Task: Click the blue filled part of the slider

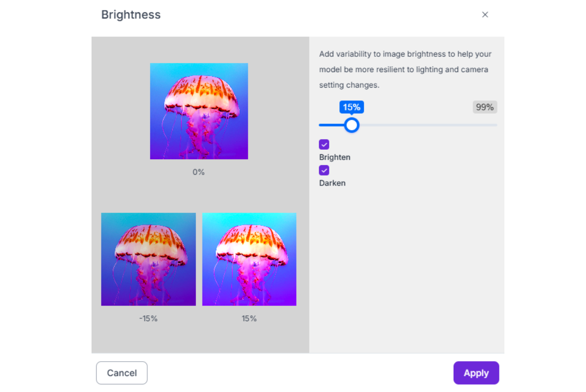Action: point(331,125)
